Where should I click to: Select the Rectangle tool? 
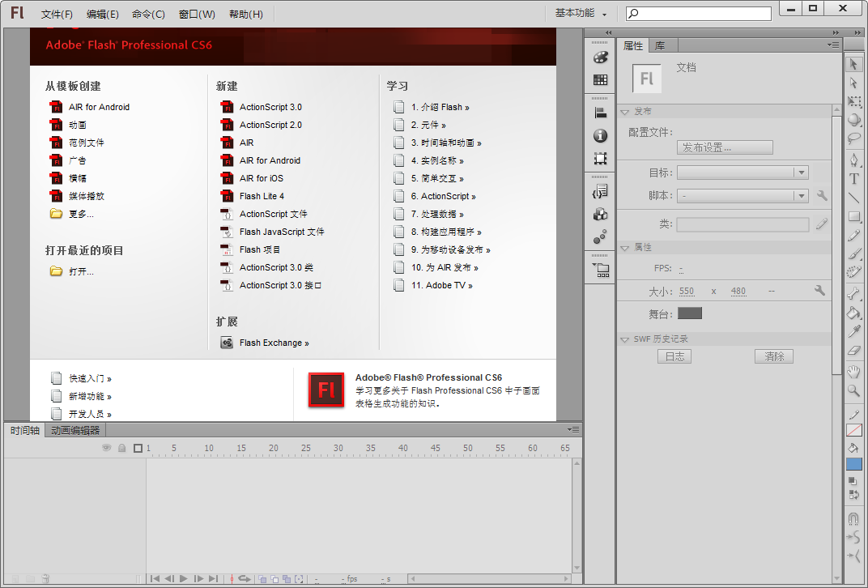[x=853, y=216]
